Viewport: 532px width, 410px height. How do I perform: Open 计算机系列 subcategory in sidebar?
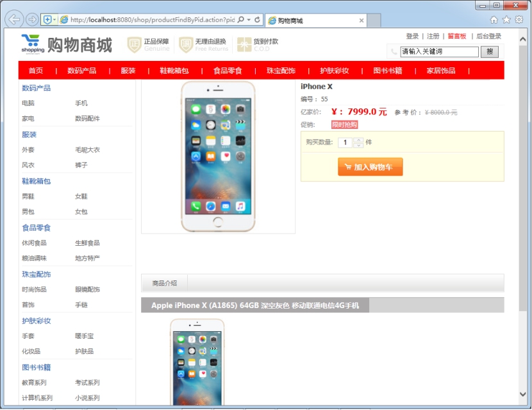pos(37,398)
